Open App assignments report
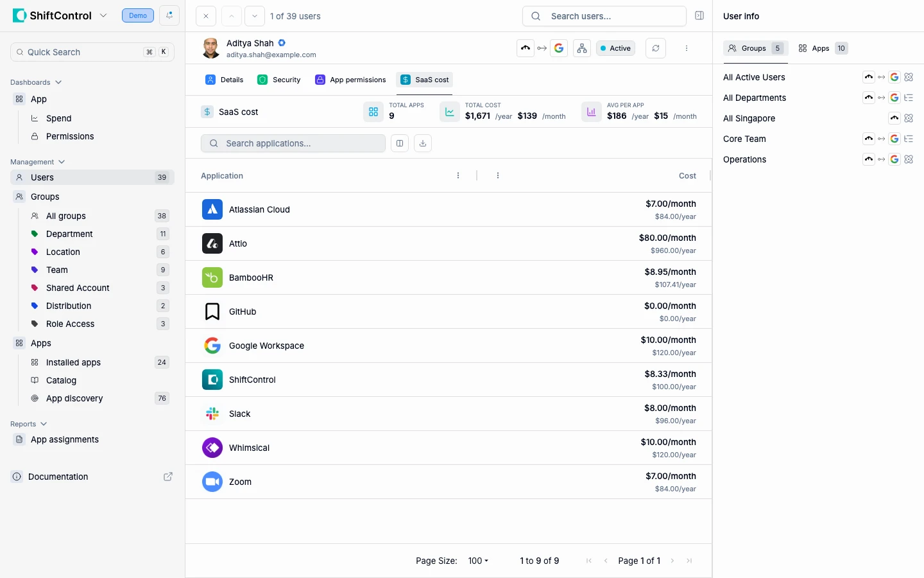 coord(64,439)
